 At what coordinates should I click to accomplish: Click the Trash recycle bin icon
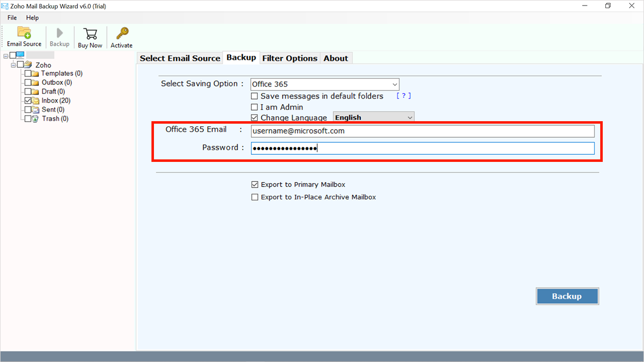coord(35,119)
